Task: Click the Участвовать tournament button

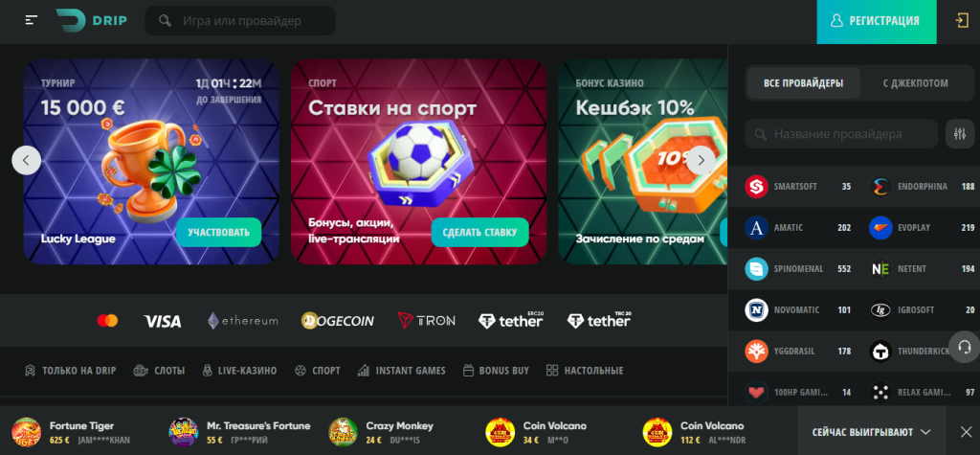Action: click(219, 232)
